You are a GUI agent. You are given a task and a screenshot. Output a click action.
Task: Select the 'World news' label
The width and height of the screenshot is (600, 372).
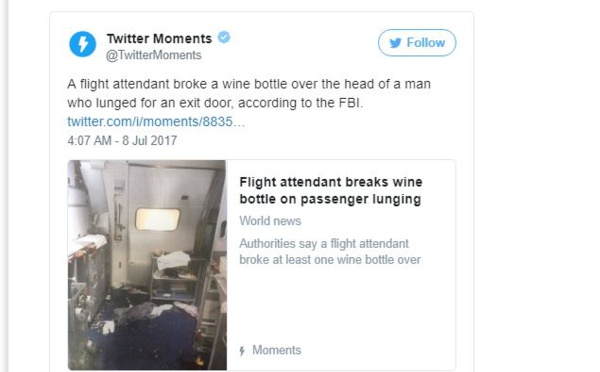click(270, 221)
